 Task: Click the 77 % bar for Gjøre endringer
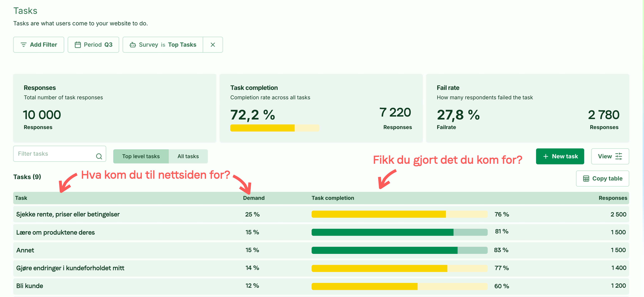click(399, 268)
